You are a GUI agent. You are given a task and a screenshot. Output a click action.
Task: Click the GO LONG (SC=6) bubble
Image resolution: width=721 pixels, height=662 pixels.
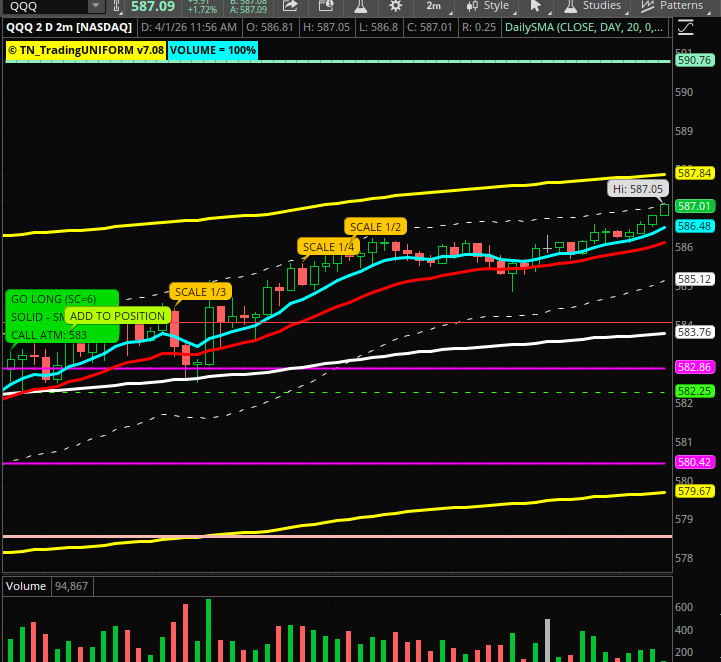(x=62, y=317)
